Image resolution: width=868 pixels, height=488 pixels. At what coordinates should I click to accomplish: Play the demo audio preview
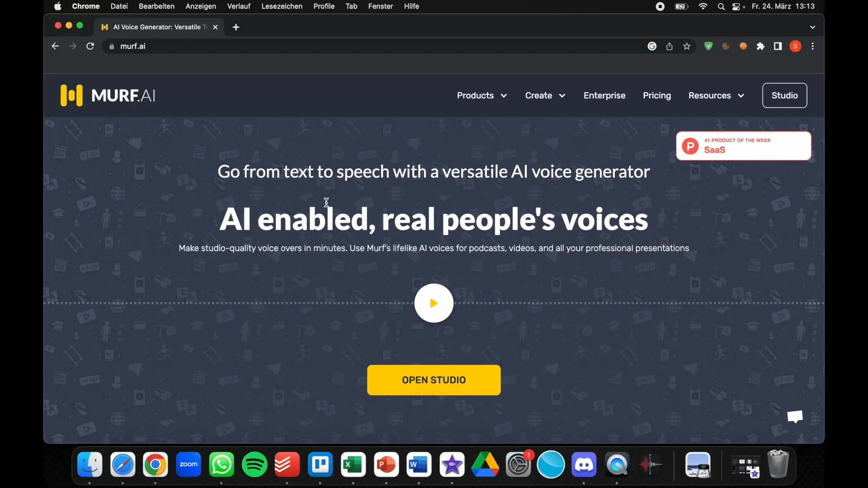click(x=434, y=303)
